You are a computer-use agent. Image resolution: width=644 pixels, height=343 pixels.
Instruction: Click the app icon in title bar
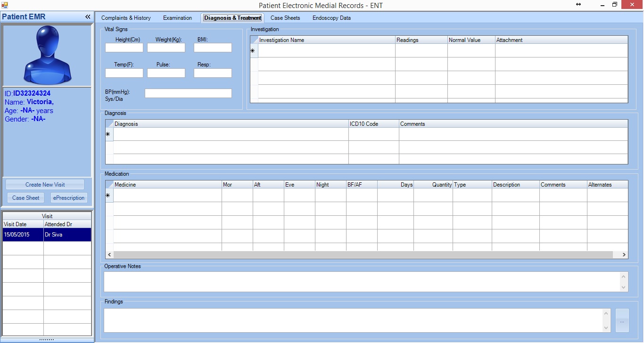[x=5, y=5]
